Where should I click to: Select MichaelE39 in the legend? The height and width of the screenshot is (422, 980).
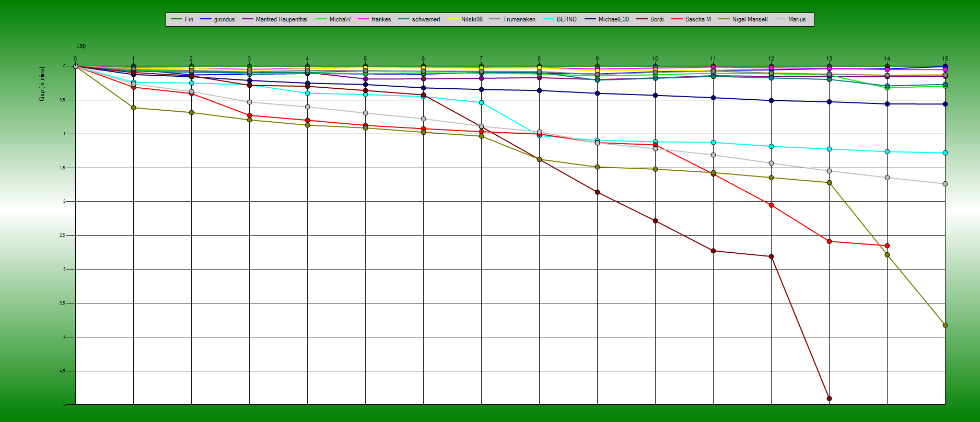point(607,19)
